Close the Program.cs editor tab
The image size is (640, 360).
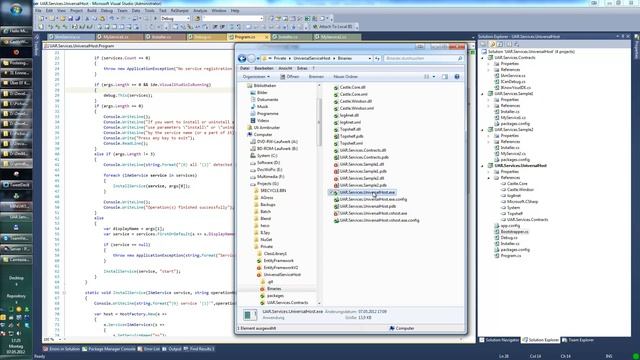tap(267, 37)
